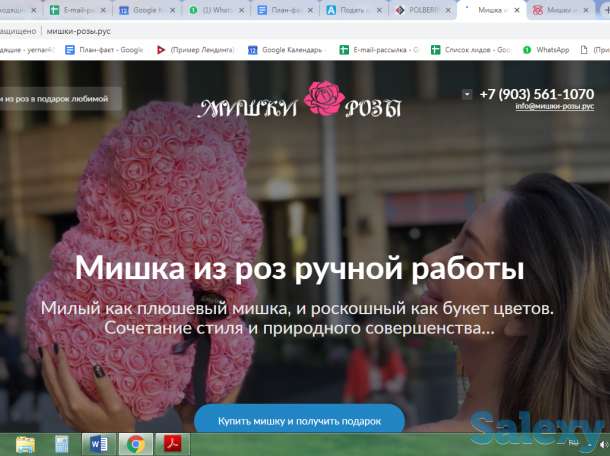Close the WhatsApp tab
This screenshot has width=610, height=456.
[242, 11]
